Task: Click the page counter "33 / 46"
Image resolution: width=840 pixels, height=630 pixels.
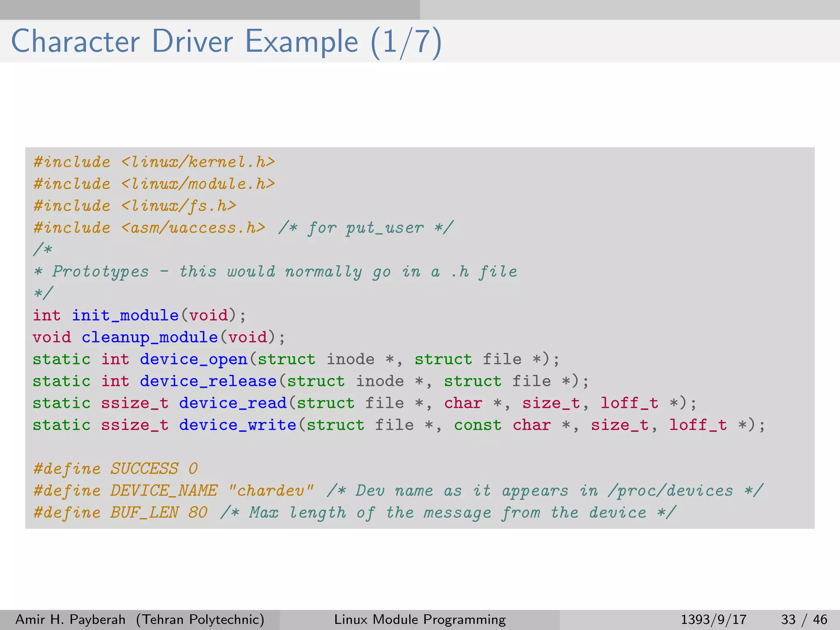Action: 804,620
